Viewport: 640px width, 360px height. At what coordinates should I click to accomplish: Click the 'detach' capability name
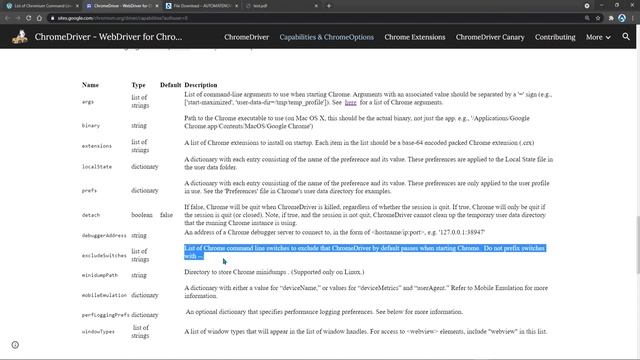[91, 215]
